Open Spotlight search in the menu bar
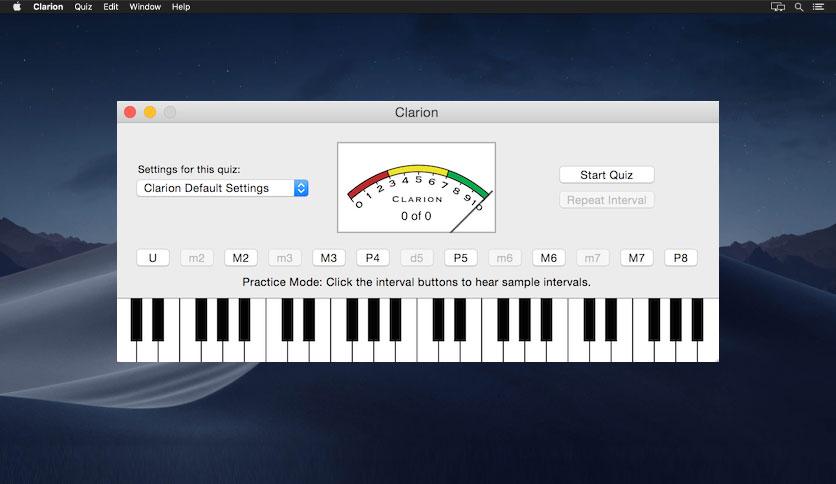This screenshot has width=836, height=484. [799, 7]
